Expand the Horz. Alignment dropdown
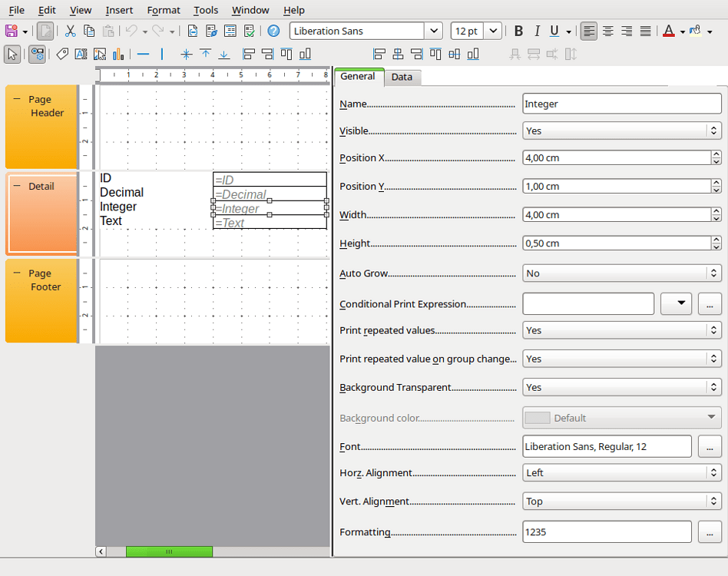This screenshot has height=576, width=728. pos(621,473)
